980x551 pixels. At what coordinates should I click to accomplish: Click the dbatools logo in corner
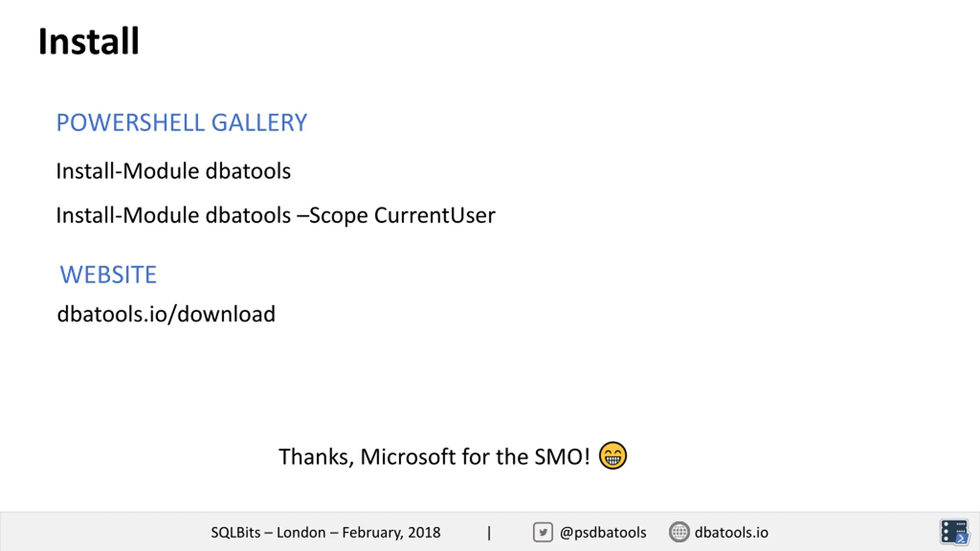point(955,531)
